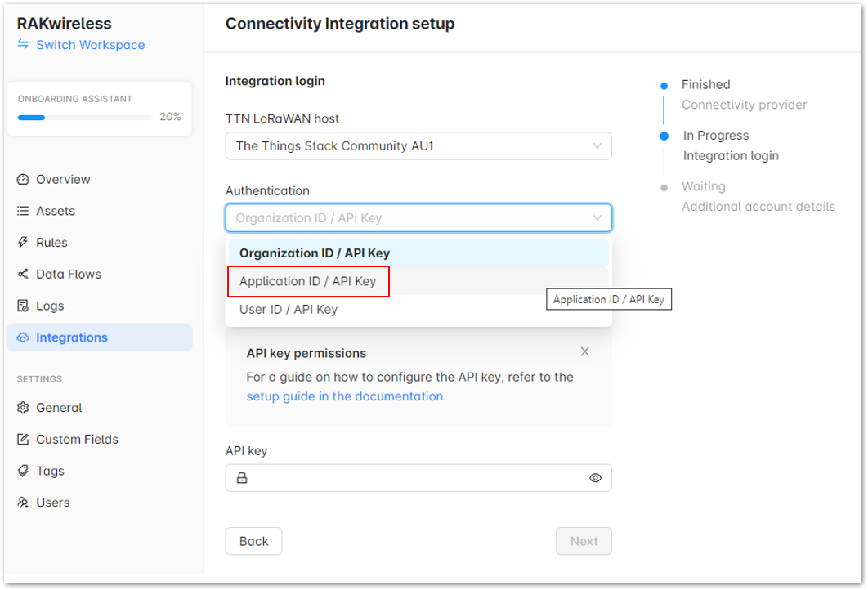868x590 pixels.
Task: Click the Tags label icon
Action: [23, 471]
